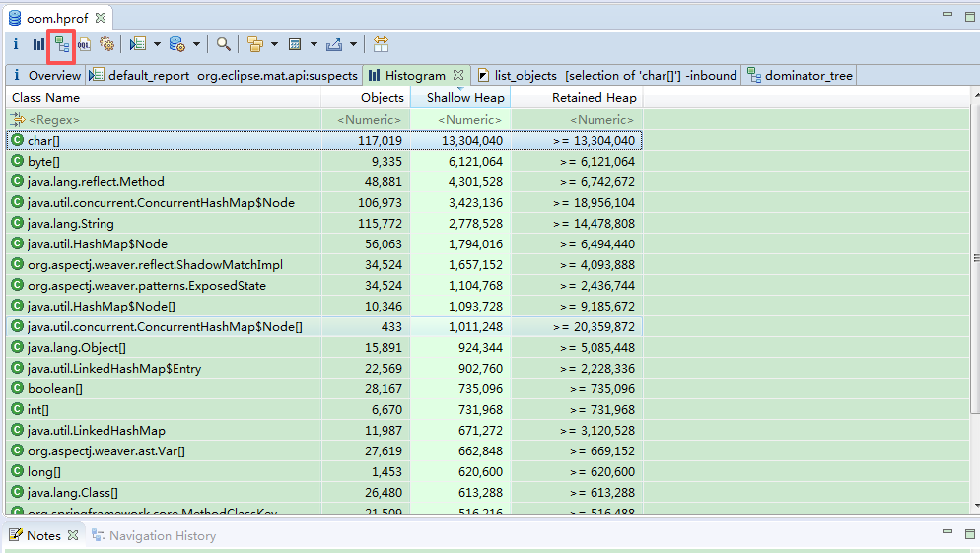Click the class icon beside long[]
Screen dimensions: 980x553
[18, 471]
